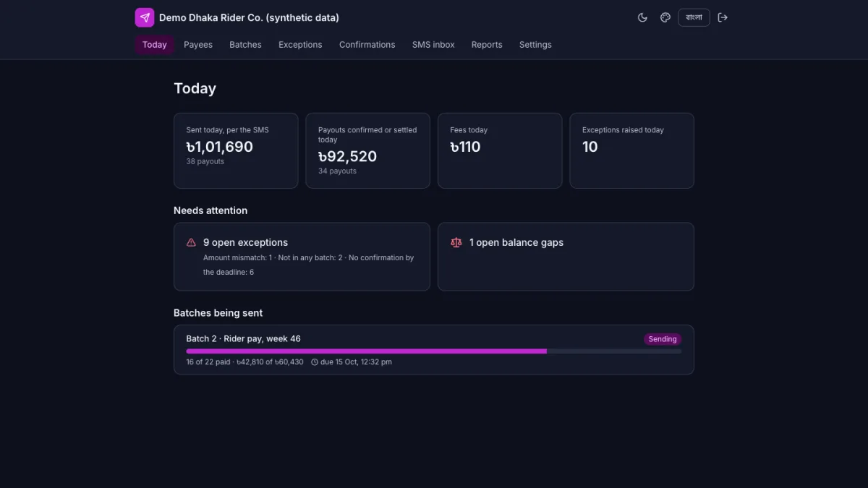This screenshot has width=868, height=488.
Task: Go to the SMS inbox tab
Action: (433, 45)
